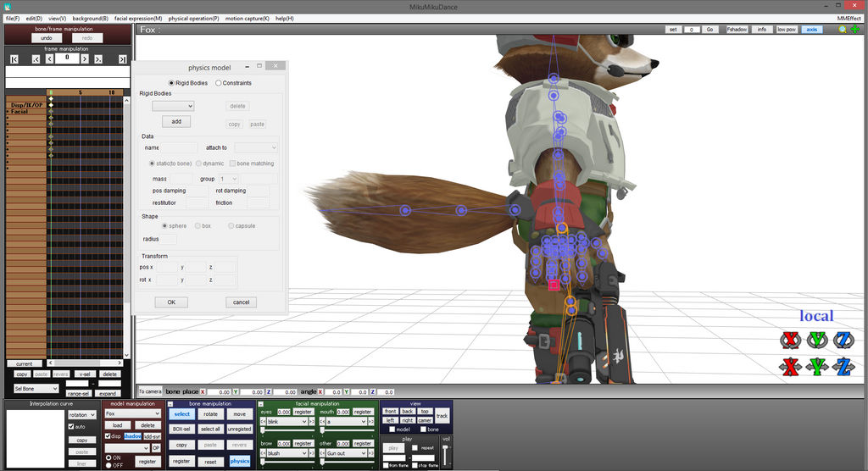Click the zoom magnifier icon top right
Screen dimensions: 868x471
tap(843, 30)
